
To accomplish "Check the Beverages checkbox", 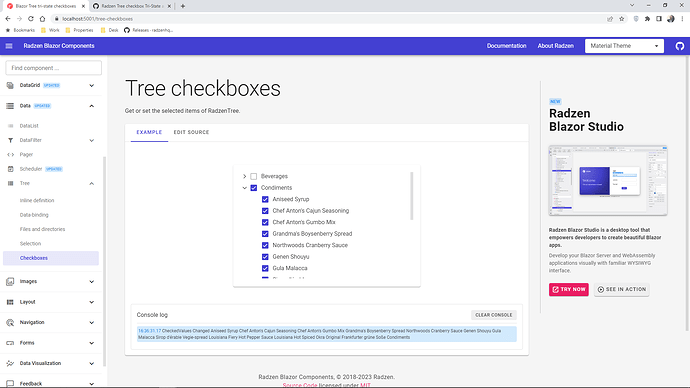I will (253, 176).
